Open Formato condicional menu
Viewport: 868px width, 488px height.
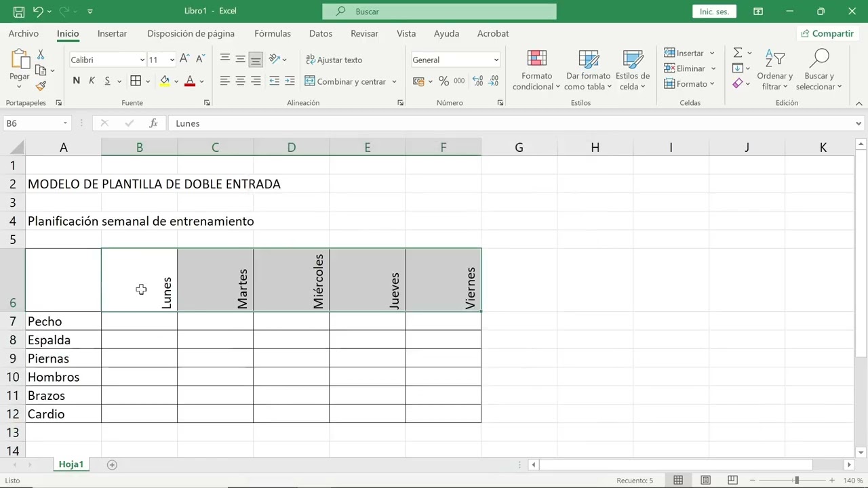coord(536,70)
